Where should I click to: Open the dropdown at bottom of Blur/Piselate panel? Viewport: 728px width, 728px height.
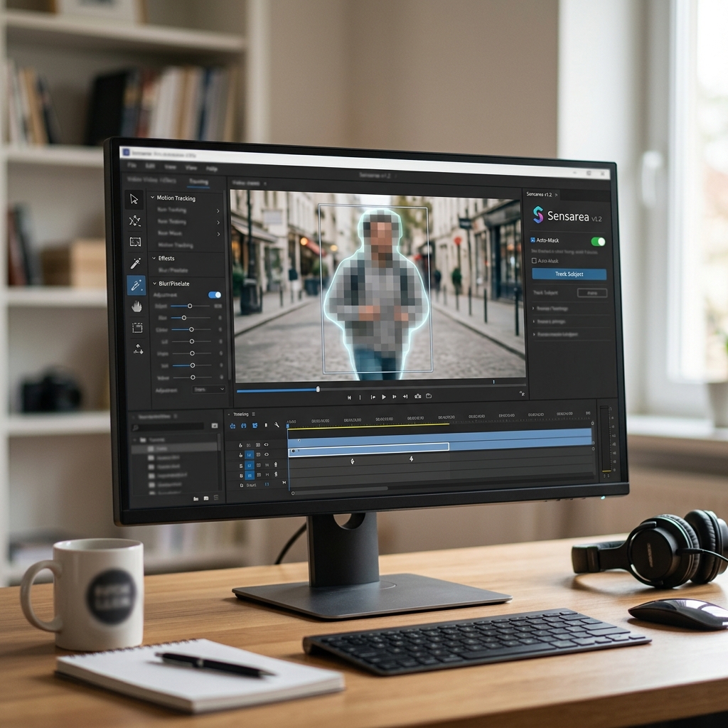click(209, 389)
